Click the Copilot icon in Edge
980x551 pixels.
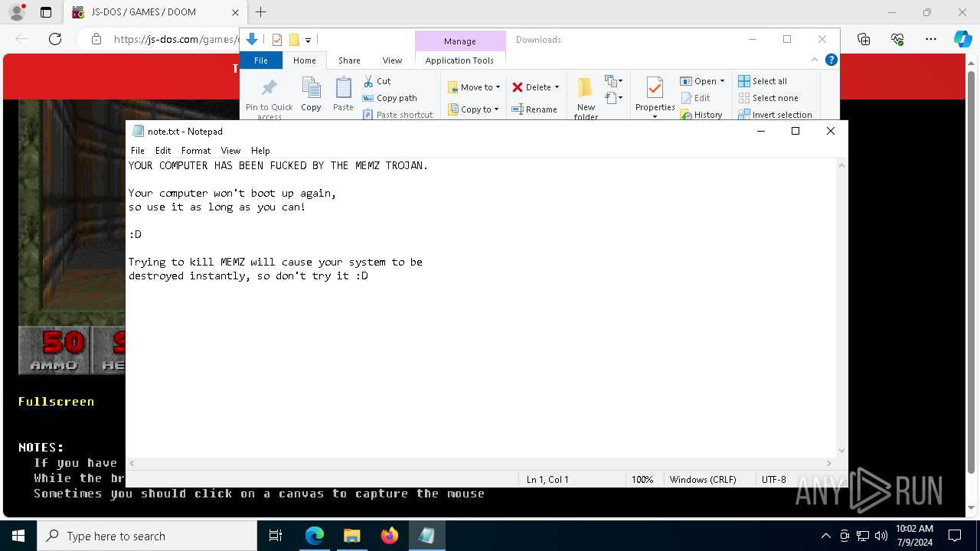pyautogui.click(x=962, y=39)
